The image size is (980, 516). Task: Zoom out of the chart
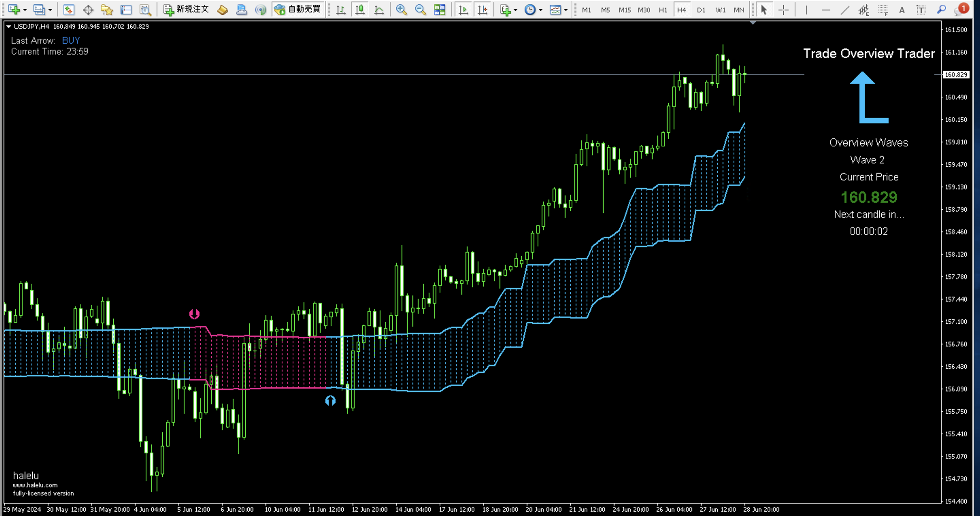(x=420, y=10)
